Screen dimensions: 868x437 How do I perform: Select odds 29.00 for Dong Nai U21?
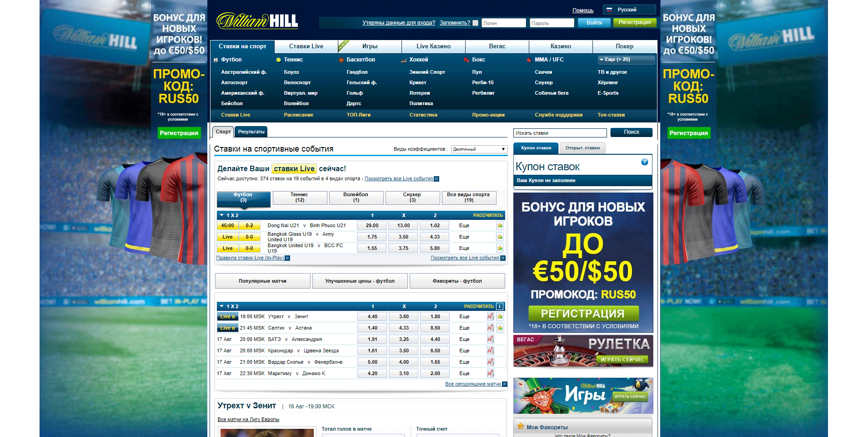click(372, 225)
